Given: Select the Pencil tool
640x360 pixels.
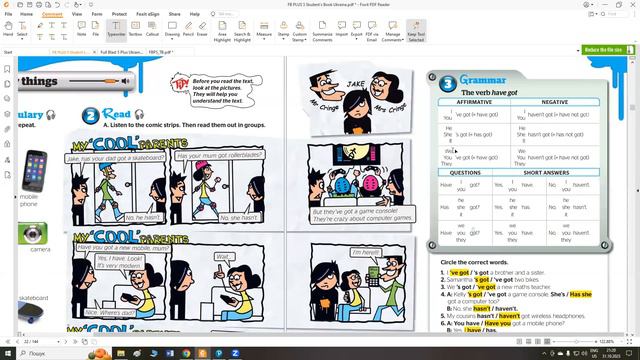Looking at the screenshot, I should click(188, 29).
